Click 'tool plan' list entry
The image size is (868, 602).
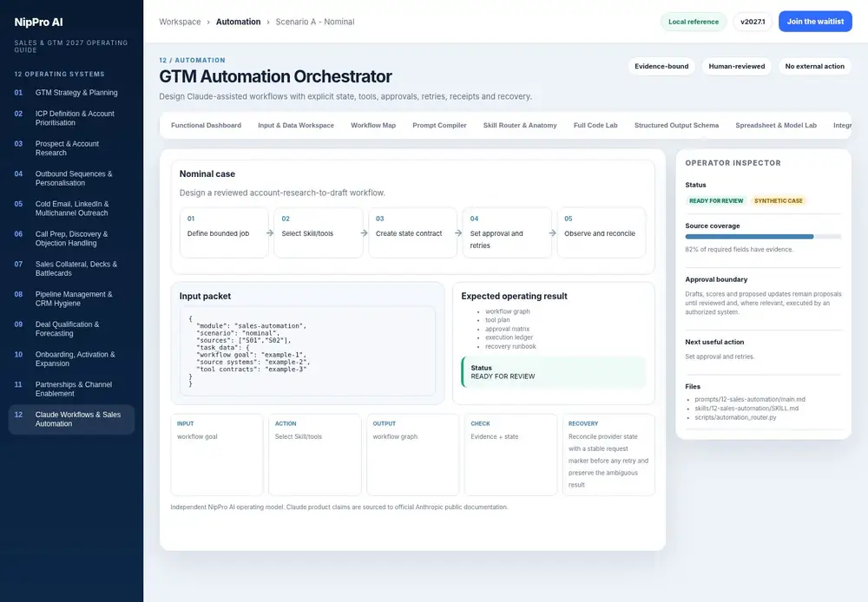(497, 320)
